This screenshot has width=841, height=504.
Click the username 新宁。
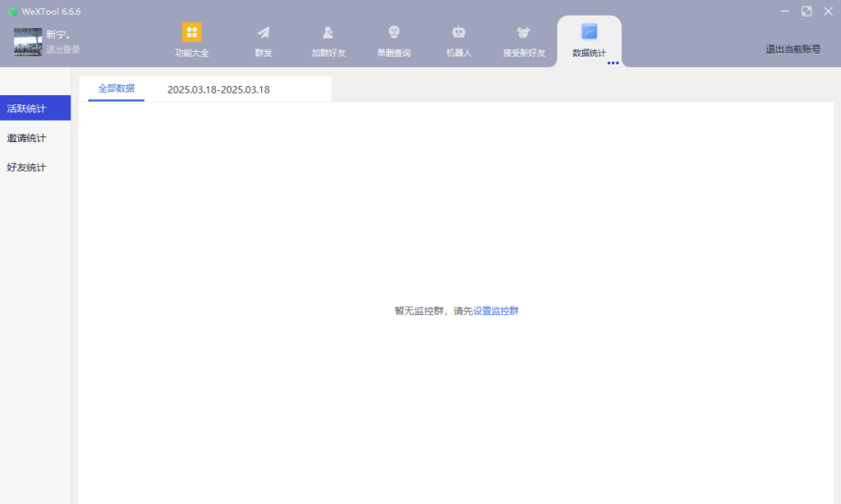(x=58, y=34)
